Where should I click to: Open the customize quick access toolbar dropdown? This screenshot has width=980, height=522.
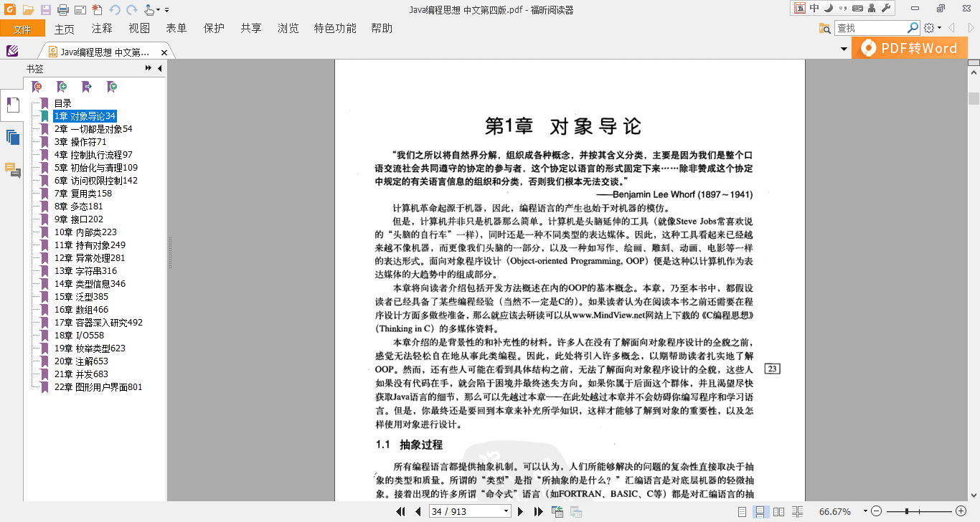[167, 10]
